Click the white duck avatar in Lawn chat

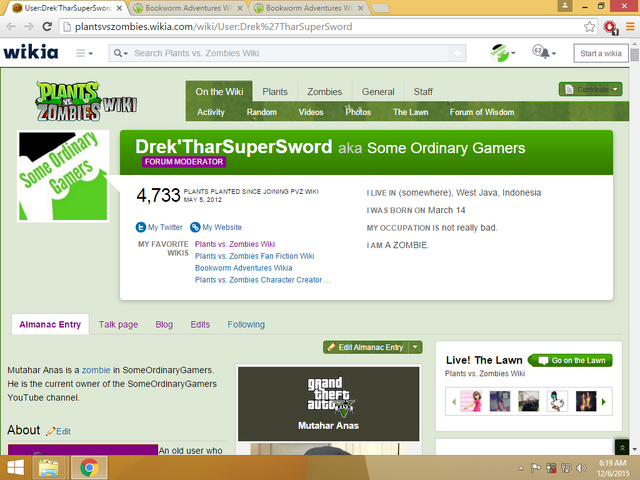click(x=557, y=401)
